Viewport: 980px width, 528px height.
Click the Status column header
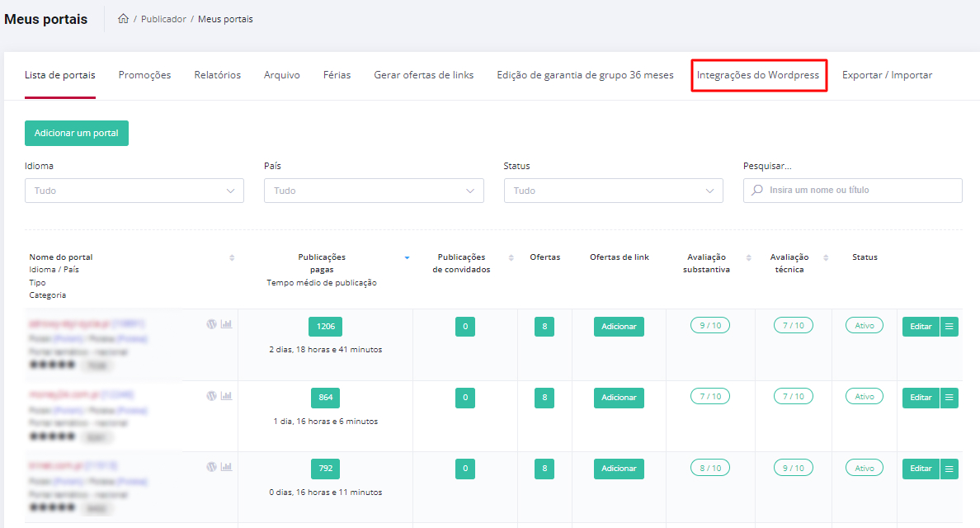[x=865, y=257]
